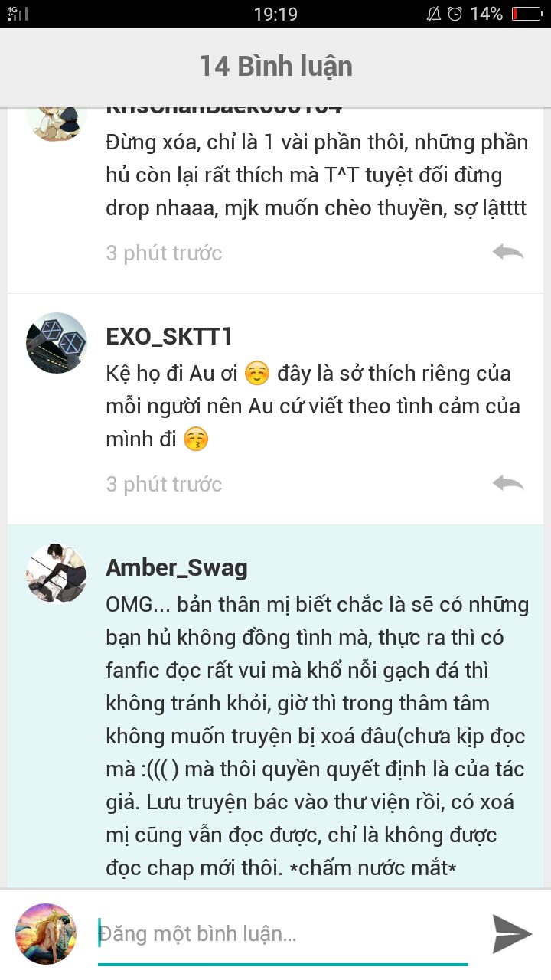Image resolution: width=551 pixels, height=980 pixels.
Task: Focus the 'Đăng một bình luận' input field
Action: click(x=283, y=934)
